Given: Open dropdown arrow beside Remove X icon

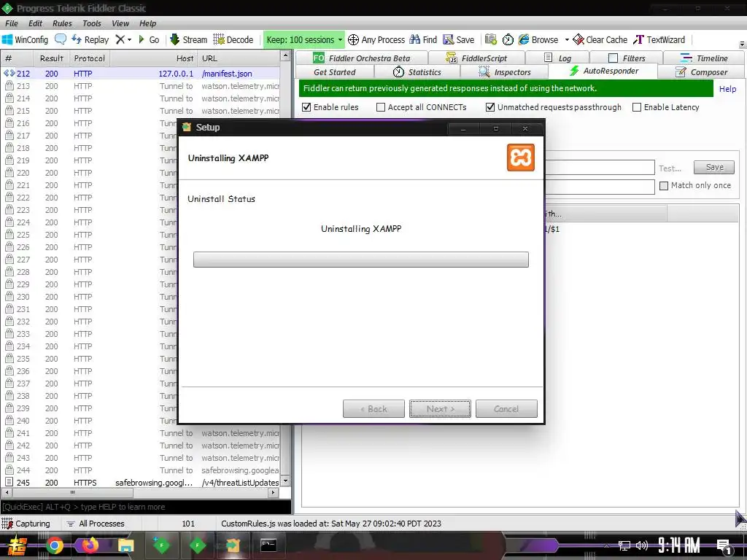Looking at the screenshot, I should (x=130, y=40).
